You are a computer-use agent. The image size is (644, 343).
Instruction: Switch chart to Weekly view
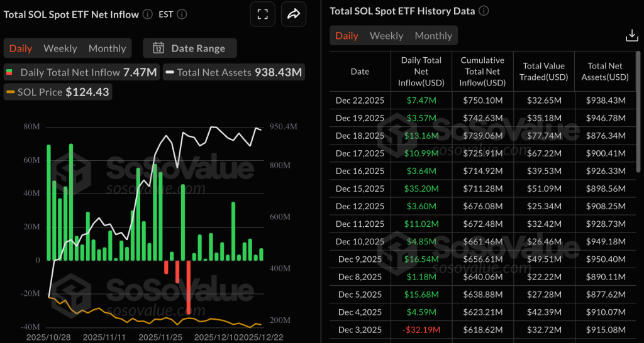(x=60, y=48)
